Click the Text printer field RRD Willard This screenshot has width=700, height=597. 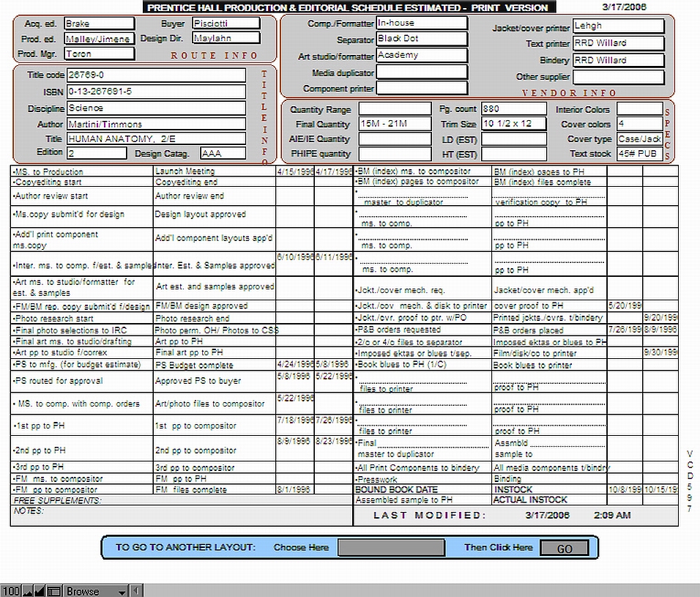(619, 43)
